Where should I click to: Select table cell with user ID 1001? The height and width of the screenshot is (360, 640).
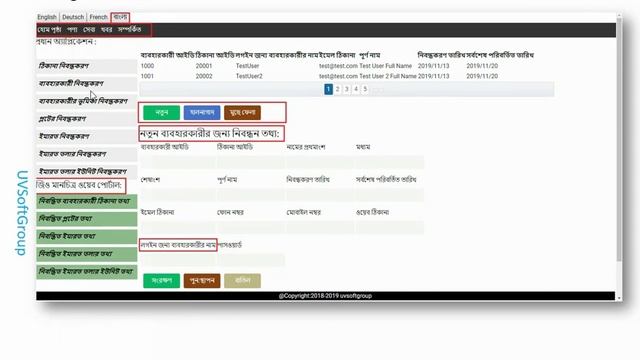pyautogui.click(x=147, y=76)
